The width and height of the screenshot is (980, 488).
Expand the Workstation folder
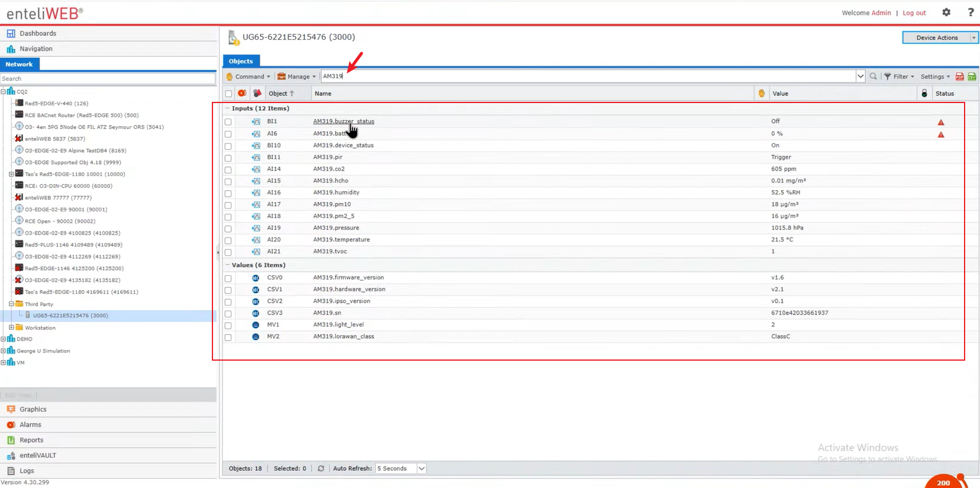(x=11, y=328)
